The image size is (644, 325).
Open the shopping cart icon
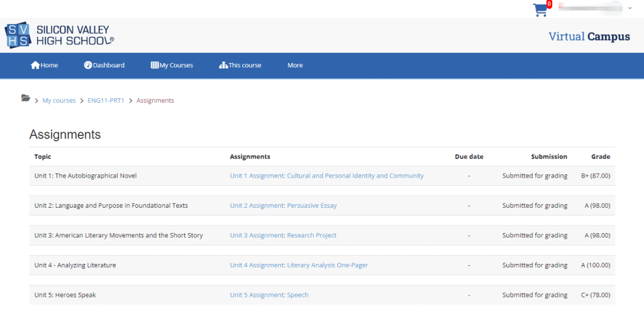pos(540,10)
